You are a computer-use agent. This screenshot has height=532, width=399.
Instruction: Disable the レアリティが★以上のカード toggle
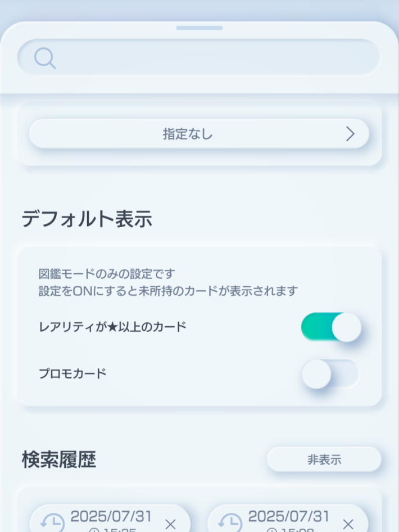tap(332, 327)
